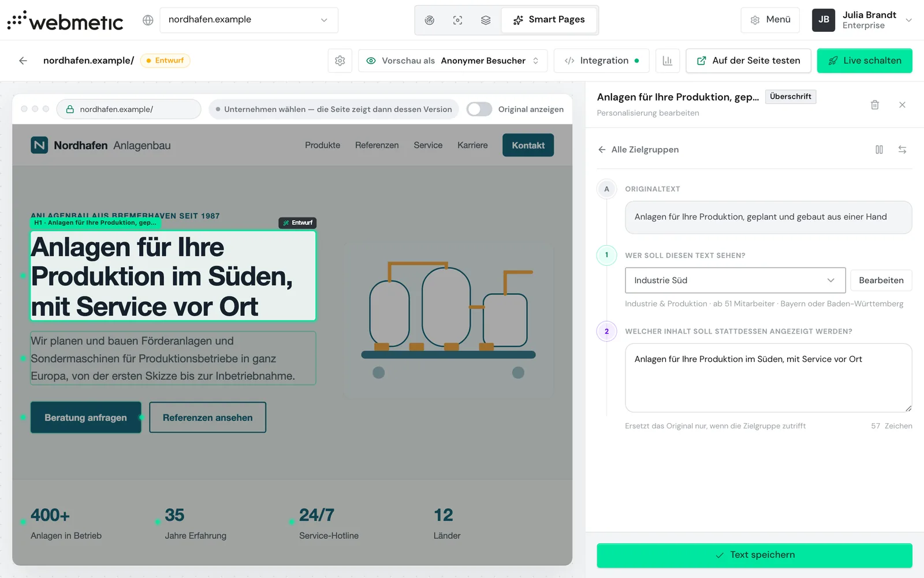924x578 pixels.
Task: Click the 400+ Anlagen in Betrieb stat
Action: click(66, 523)
